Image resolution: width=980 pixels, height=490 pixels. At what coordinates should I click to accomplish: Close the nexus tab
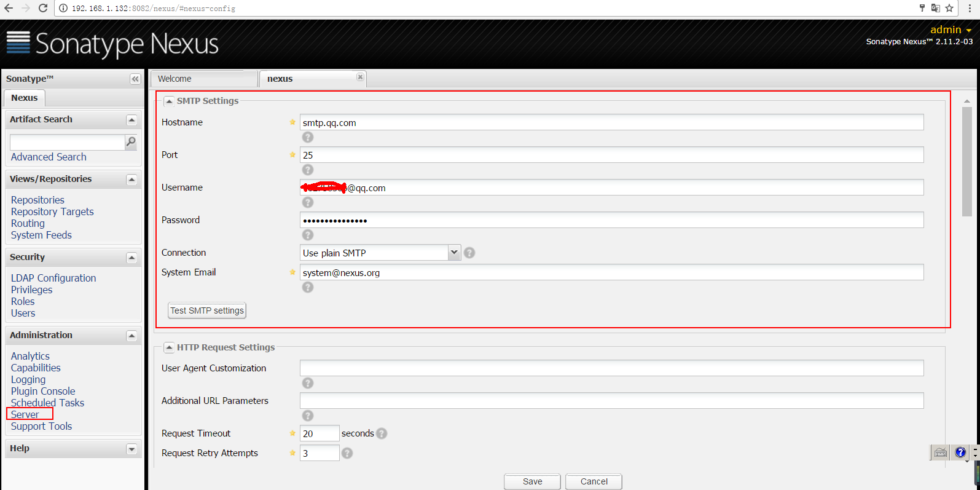tap(360, 77)
